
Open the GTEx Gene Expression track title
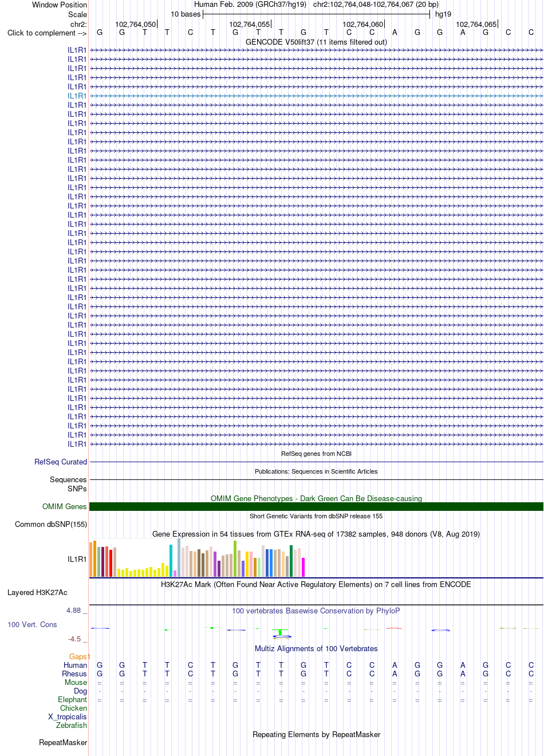[x=316, y=534]
